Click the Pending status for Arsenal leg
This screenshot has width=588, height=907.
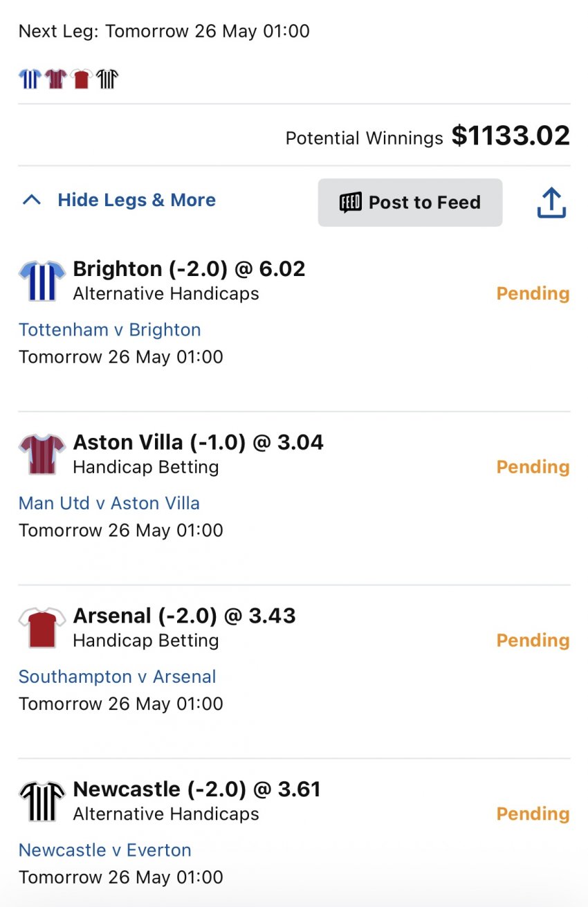533,641
